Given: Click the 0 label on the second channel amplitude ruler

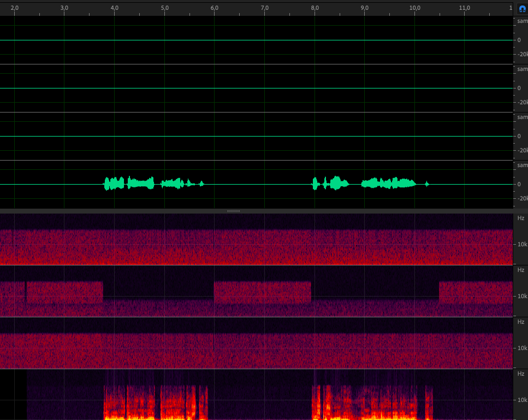Looking at the screenshot, I should pyautogui.click(x=519, y=88).
